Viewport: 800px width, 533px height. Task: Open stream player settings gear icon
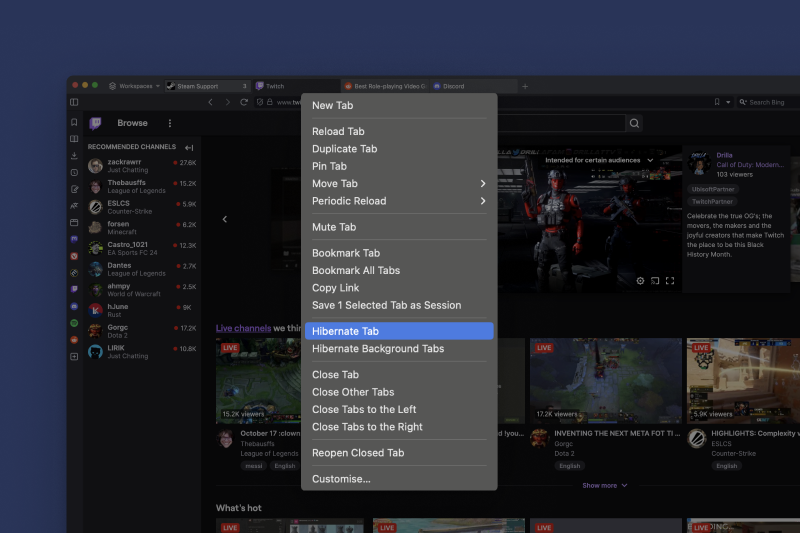(x=640, y=281)
